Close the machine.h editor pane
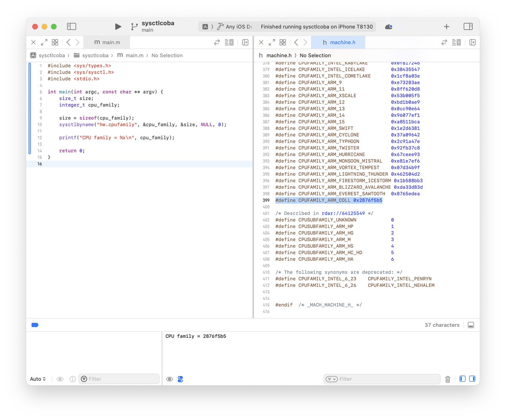506x420 pixels. (261, 42)
